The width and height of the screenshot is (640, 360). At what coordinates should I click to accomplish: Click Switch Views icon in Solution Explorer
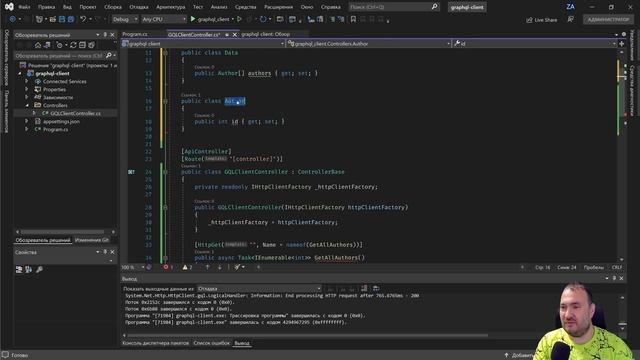(47, 45)
